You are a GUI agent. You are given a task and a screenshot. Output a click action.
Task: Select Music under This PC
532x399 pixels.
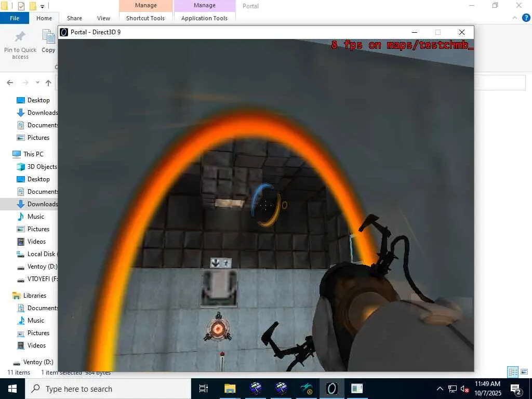31,217
